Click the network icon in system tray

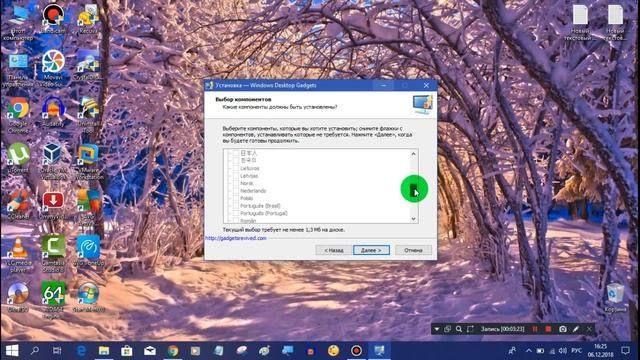[552, 351]
